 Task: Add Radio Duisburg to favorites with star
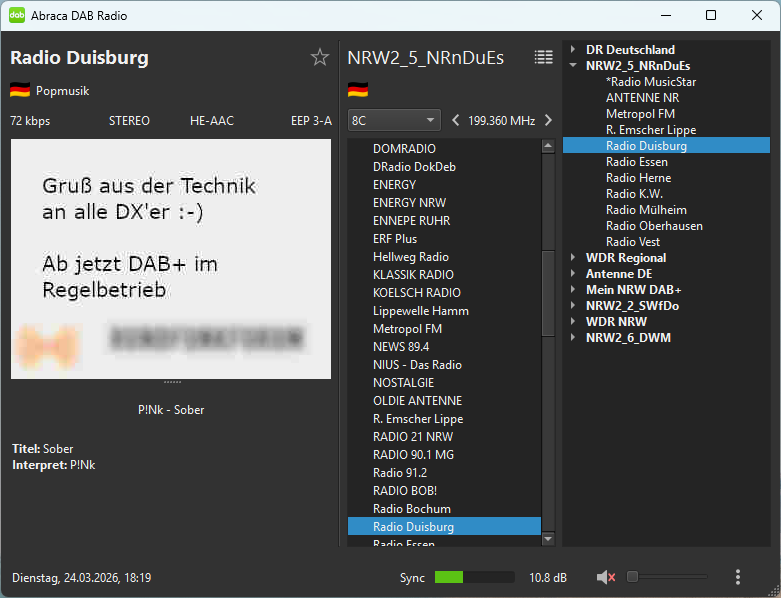point(320,57)
